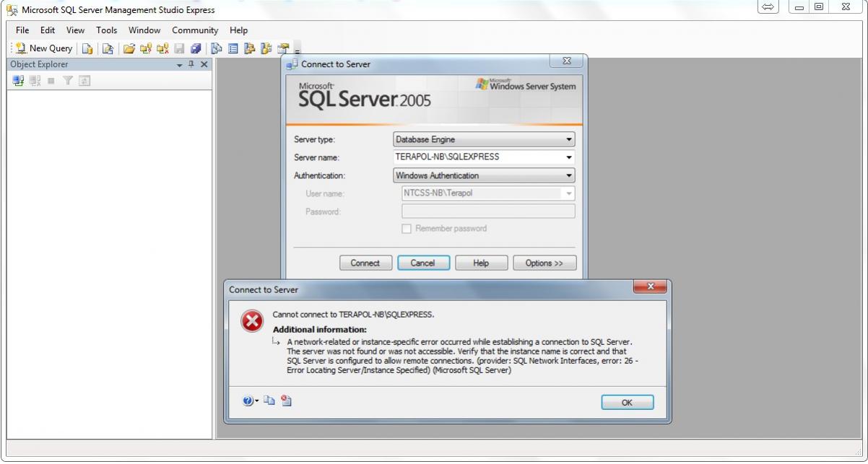This screenshot has width=868, height=464.
Task: Click the Save All stacked disks icon
Action: coord(196,48)
